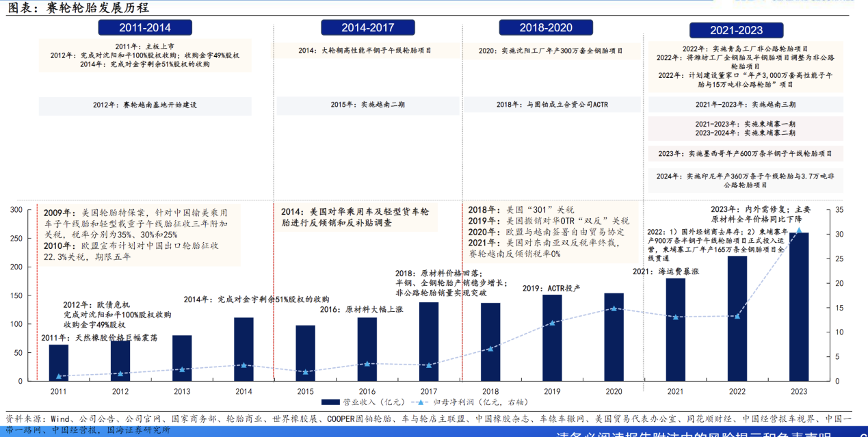Click the 2023 net profit triangle marker

(799, 230)
